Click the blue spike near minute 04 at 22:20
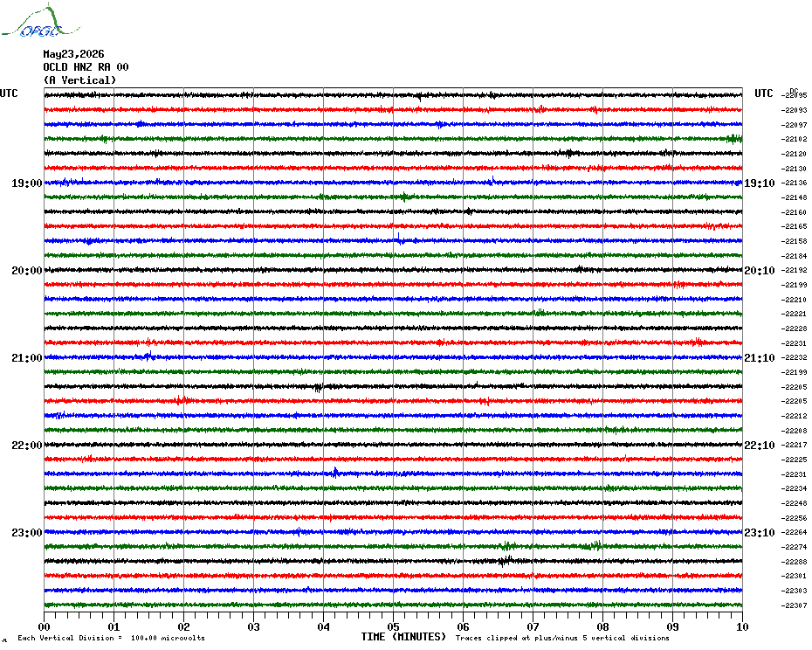This screenshot has width=812, height=650. click(335, 472)
